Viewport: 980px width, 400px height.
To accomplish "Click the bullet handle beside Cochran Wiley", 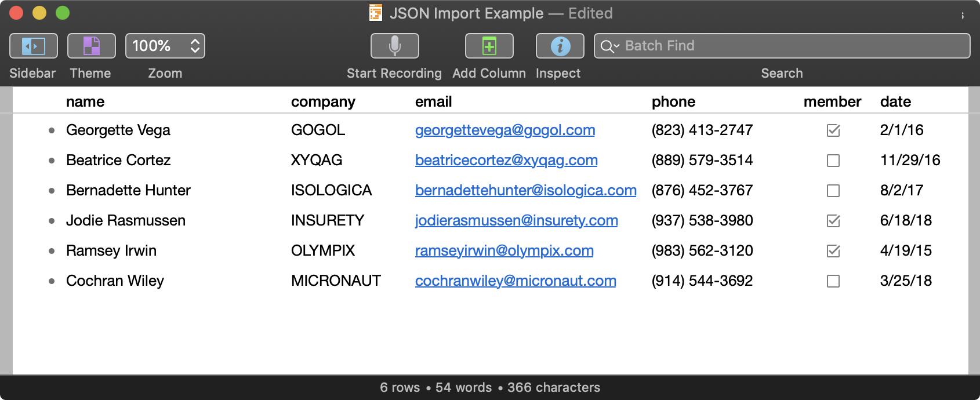I will pyautogui.click(x=52, y=281).
